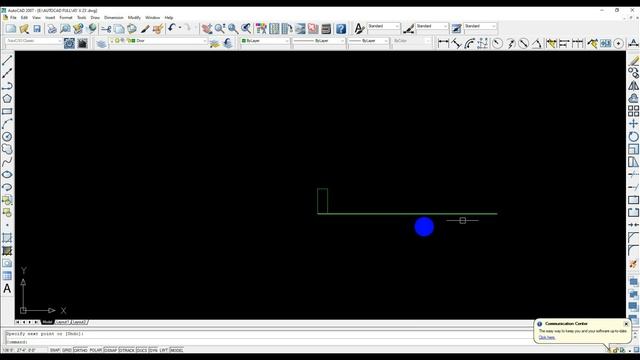Viewport: 640px width, 360px height.
Task: Click the Center Mark dimension icon
Action: (619, 43)
